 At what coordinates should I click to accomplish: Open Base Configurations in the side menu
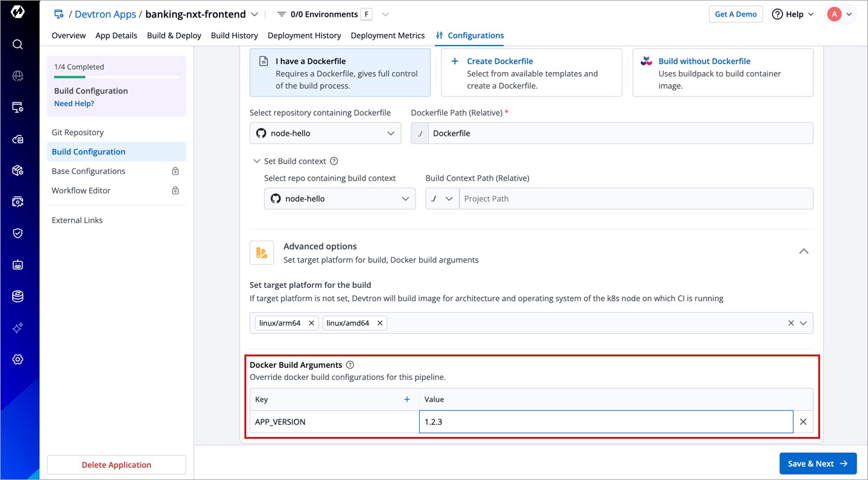click(89, 172)
